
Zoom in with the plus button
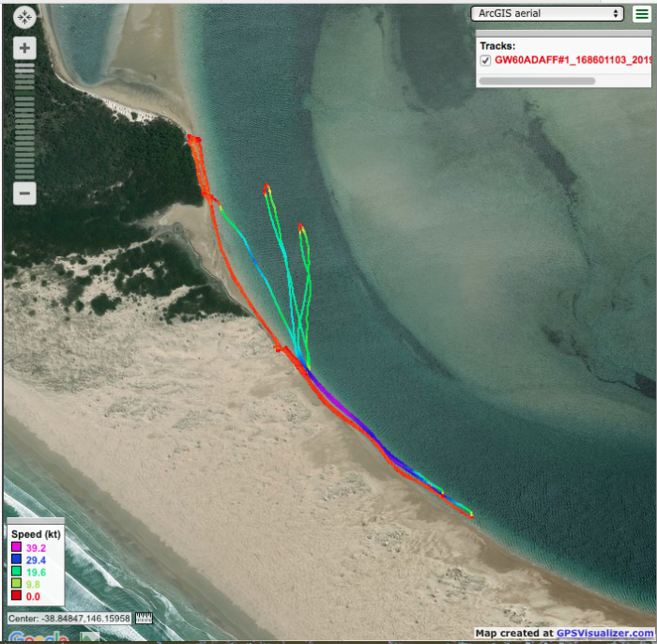[x=24, y=48]
